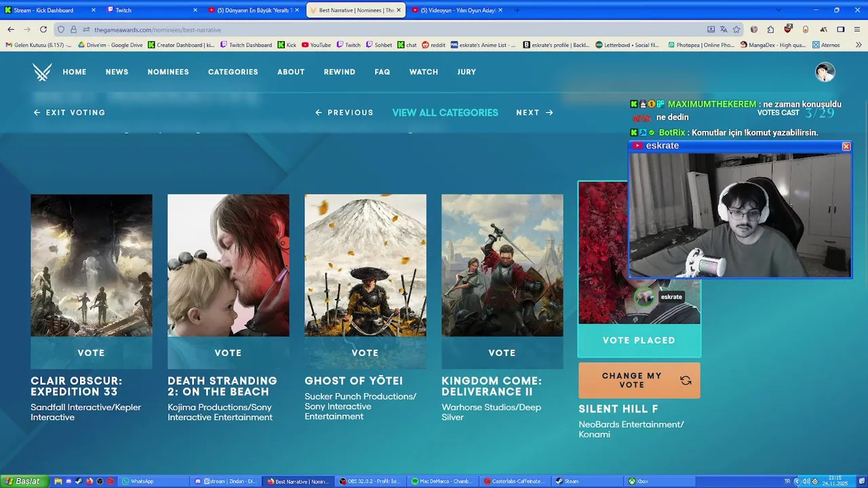Open the list all tabs dropdown arrow
The image size is (868, 488).
click(x=778, y=10)
